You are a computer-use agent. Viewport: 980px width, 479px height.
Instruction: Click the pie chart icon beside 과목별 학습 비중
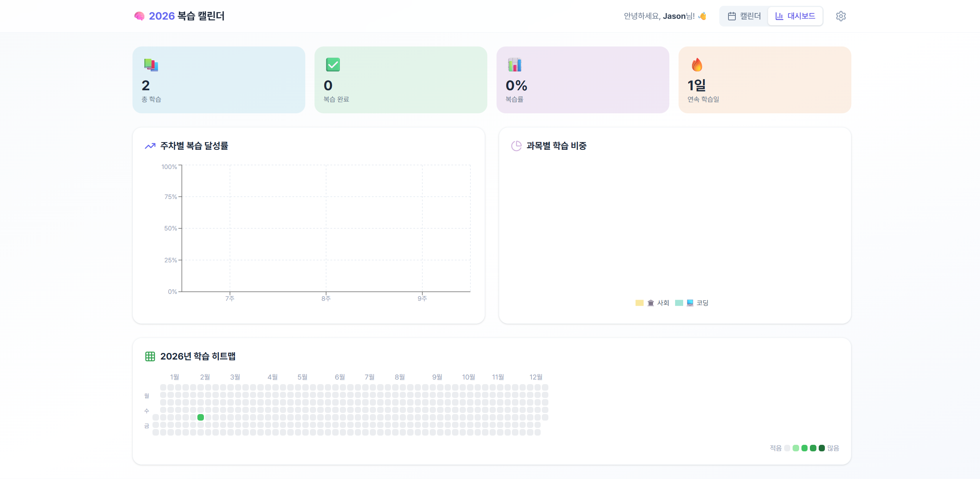(516, 146)
